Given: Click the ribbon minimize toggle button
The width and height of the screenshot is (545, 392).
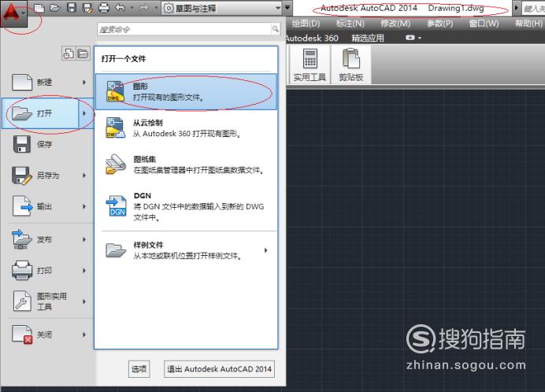Looking at the screenshot, I should (410, 38).
